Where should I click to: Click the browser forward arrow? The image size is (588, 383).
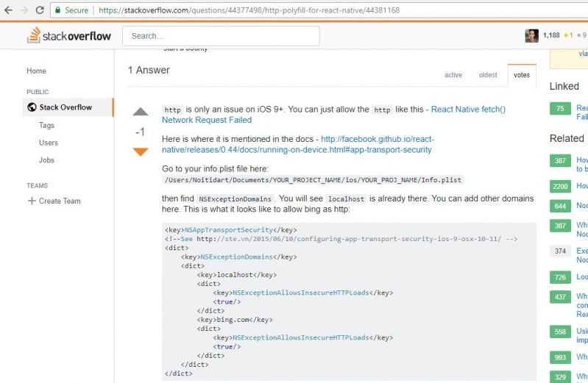pyautogui.click(x=24, y=10)
